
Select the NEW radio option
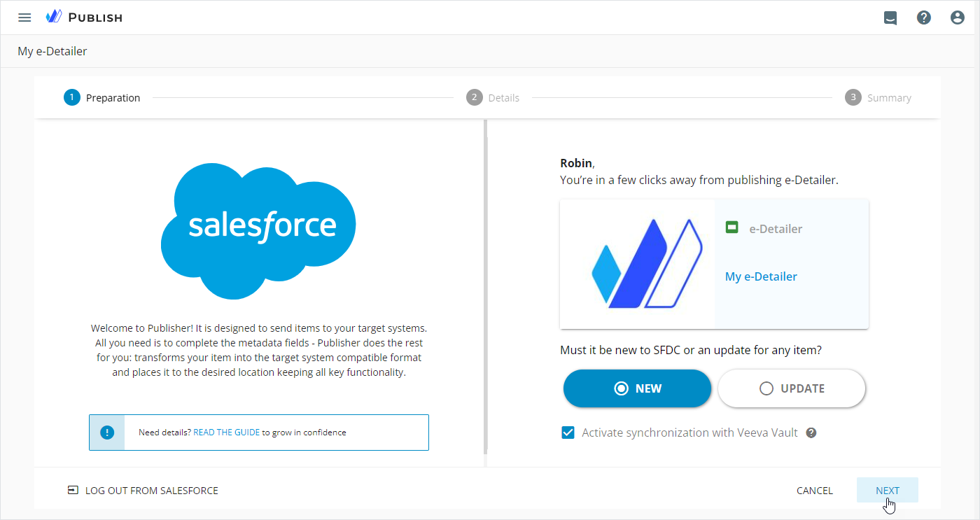tap(637, 388)
